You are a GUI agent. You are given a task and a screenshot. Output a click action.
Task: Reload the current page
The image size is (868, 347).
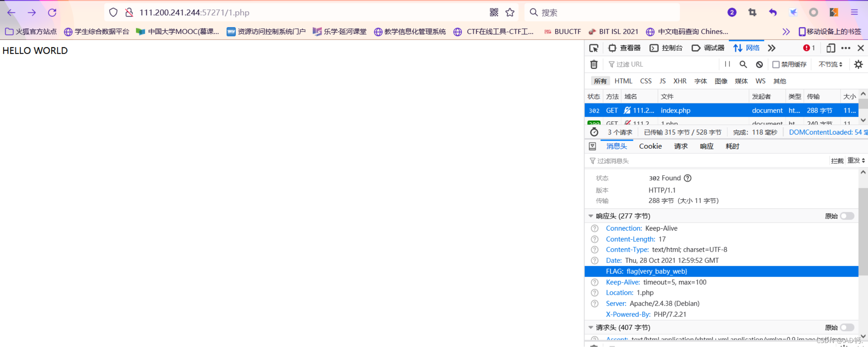coord(52,12)
